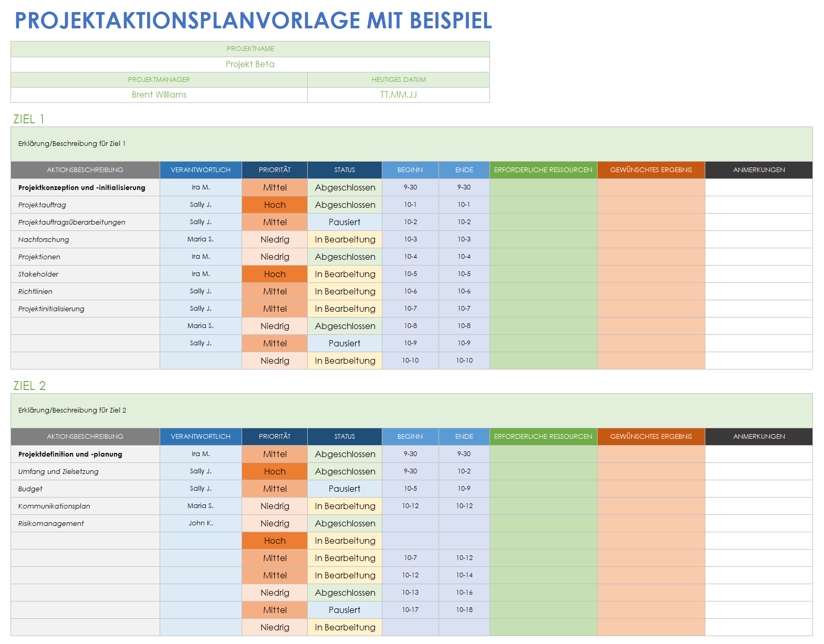Click ANMERKUNGEN header in Ziel 2 table

(759, 437)
